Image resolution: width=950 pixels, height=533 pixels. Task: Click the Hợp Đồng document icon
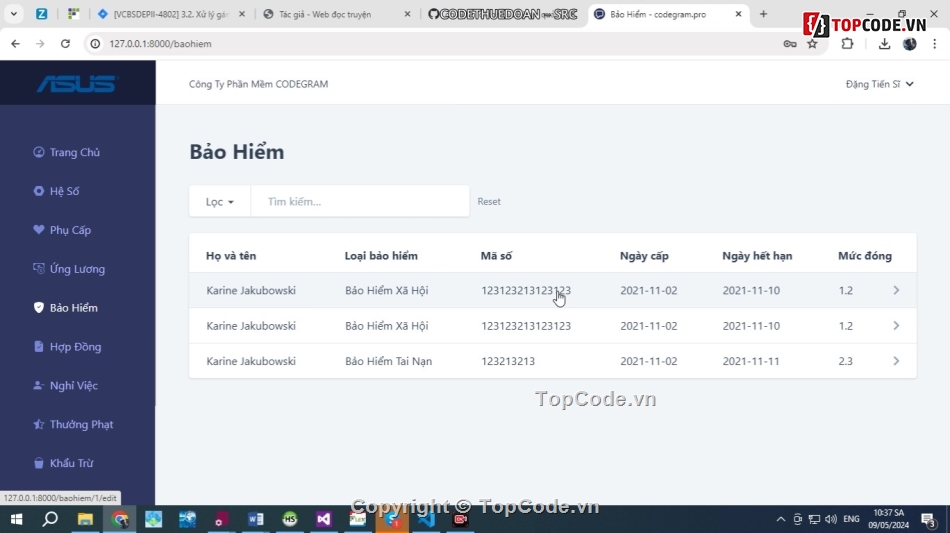click(x=39, y=347)
